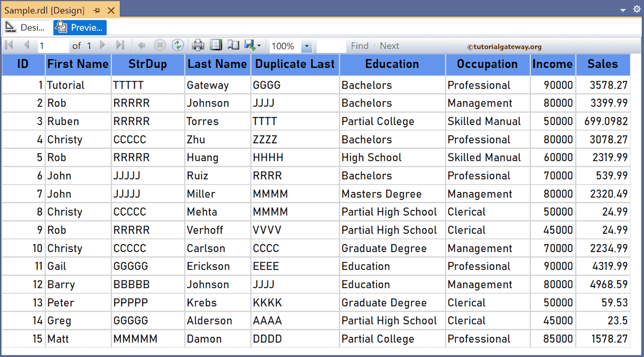The height and width of the screenshot is (357, 644).
Task: Close the Sample.rdl document tab
Action: [x=111, y=10]
